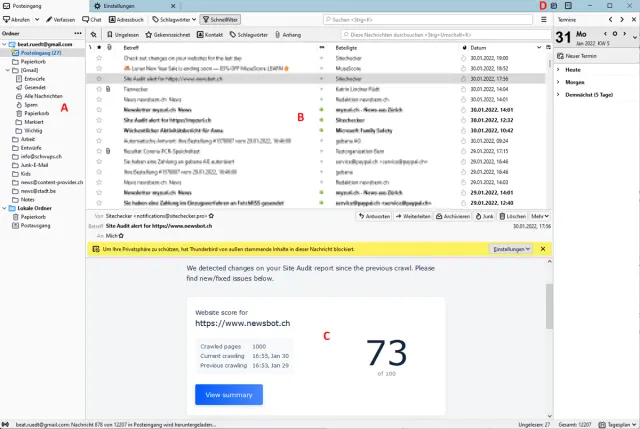Close the Einstellungen tab

coord(173,6)
